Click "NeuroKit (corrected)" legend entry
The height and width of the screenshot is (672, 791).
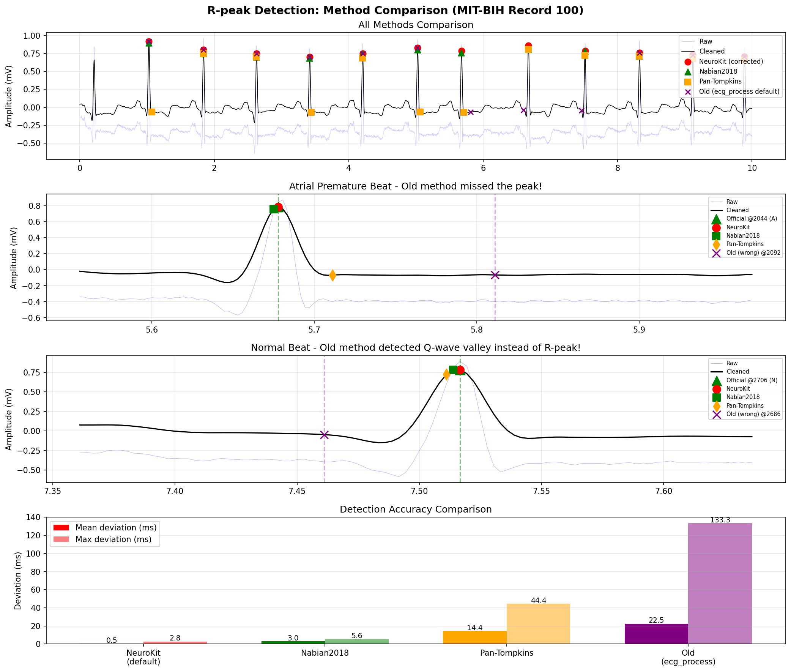click(x=731, y=62)
